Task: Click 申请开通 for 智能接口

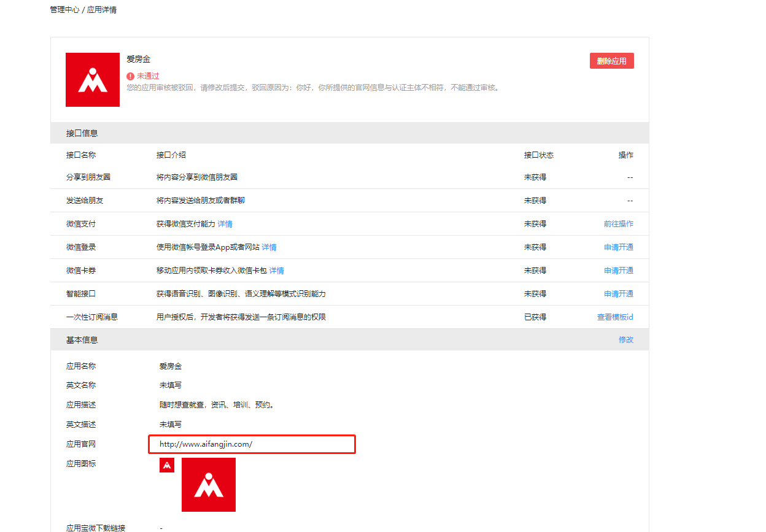Action: point(619,294)
